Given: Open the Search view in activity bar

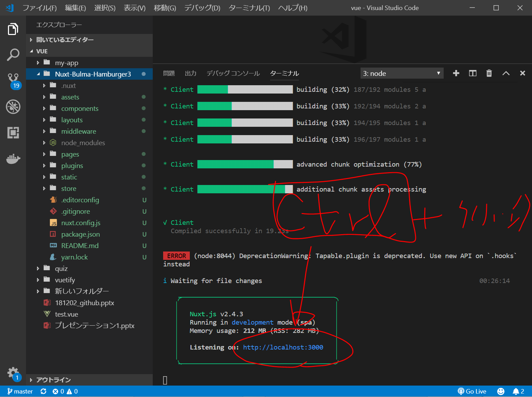Looking at the screenshot, I should click(x=13, y=55).
